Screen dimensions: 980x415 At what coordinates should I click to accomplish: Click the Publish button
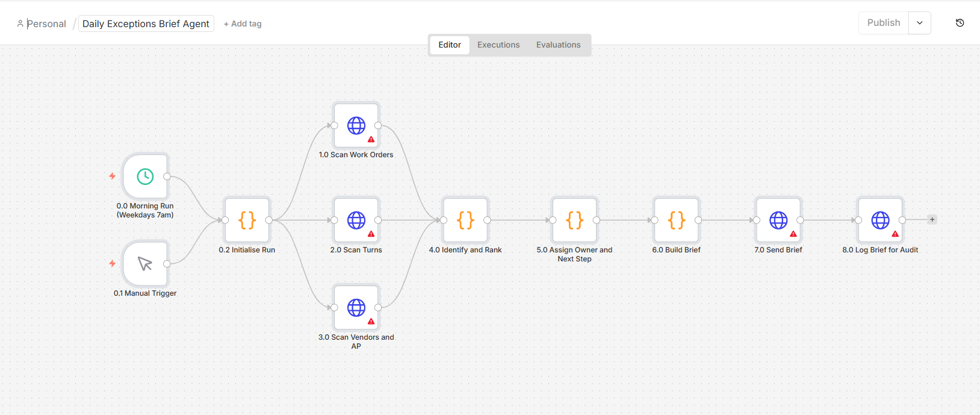pos(884,23)
